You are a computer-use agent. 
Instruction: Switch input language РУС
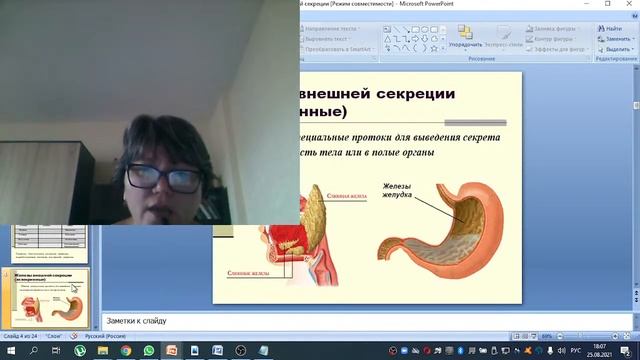coord(576,351)
